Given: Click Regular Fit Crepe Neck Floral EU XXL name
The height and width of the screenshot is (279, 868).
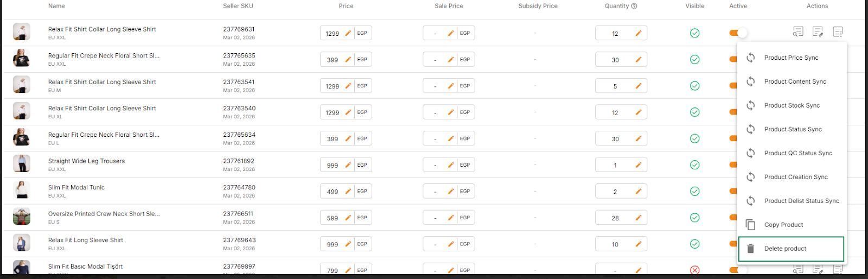Looking at the screenshot, I should tap(104, 55).
